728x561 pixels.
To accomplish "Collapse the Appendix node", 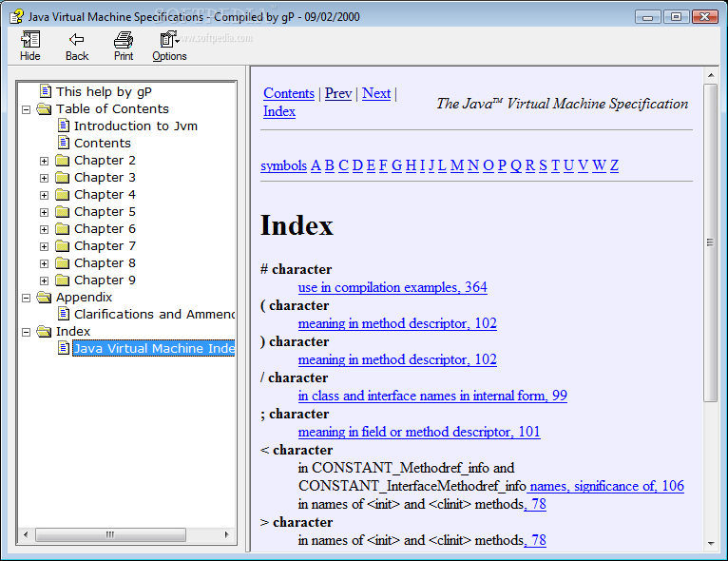I will [x=27, y=299].
